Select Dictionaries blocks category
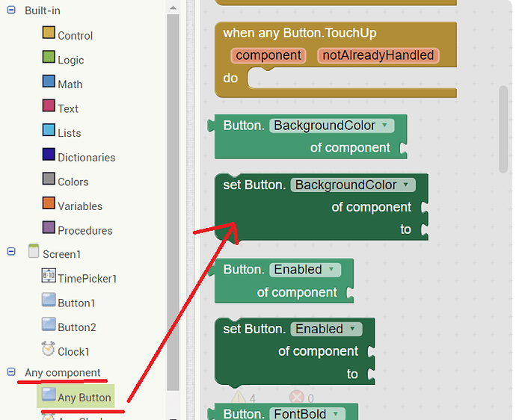 [x=87, y=158]
